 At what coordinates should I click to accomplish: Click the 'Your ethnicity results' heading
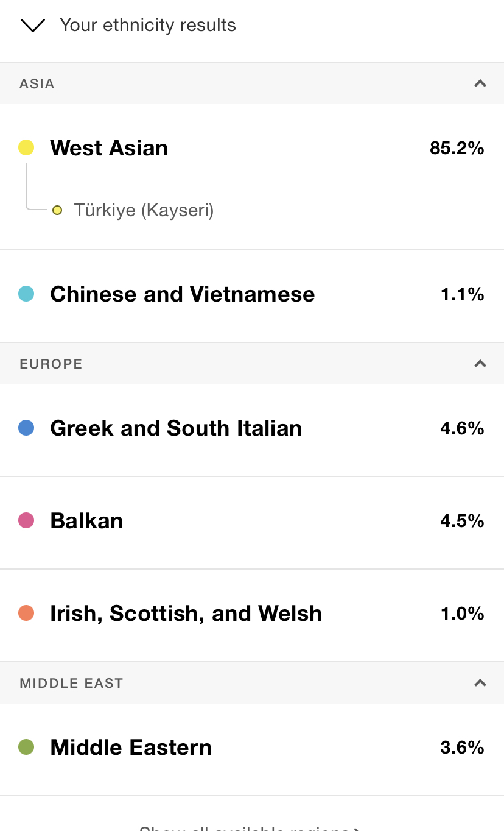tap(148, 26)
